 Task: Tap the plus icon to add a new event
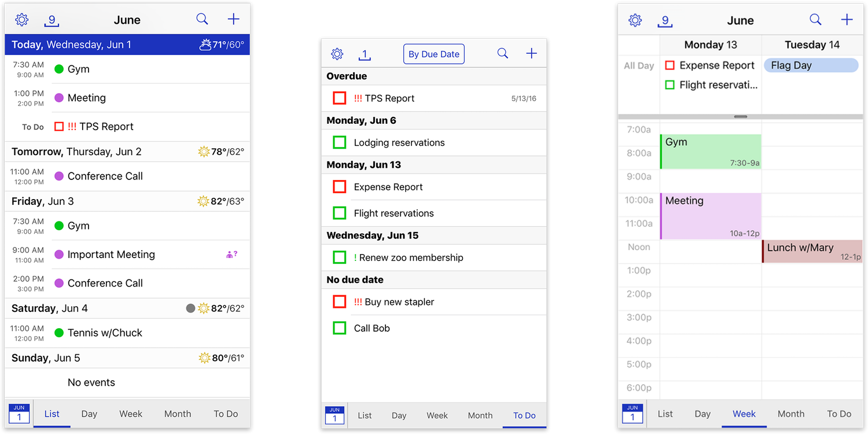pos(234,19)
